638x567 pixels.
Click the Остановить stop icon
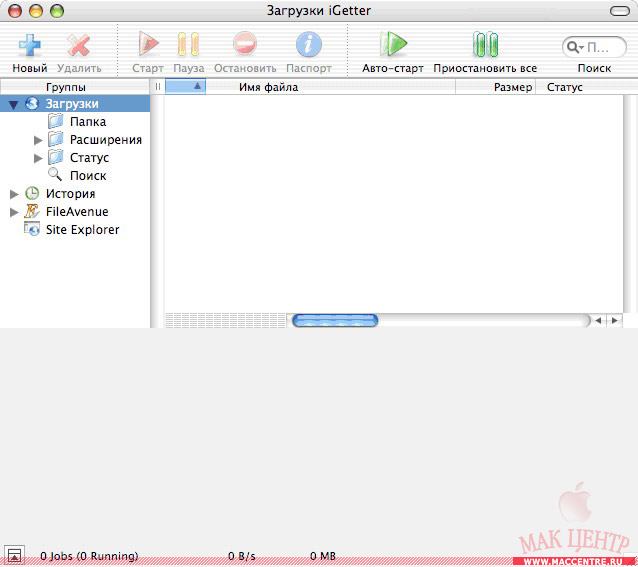(245, 43)
